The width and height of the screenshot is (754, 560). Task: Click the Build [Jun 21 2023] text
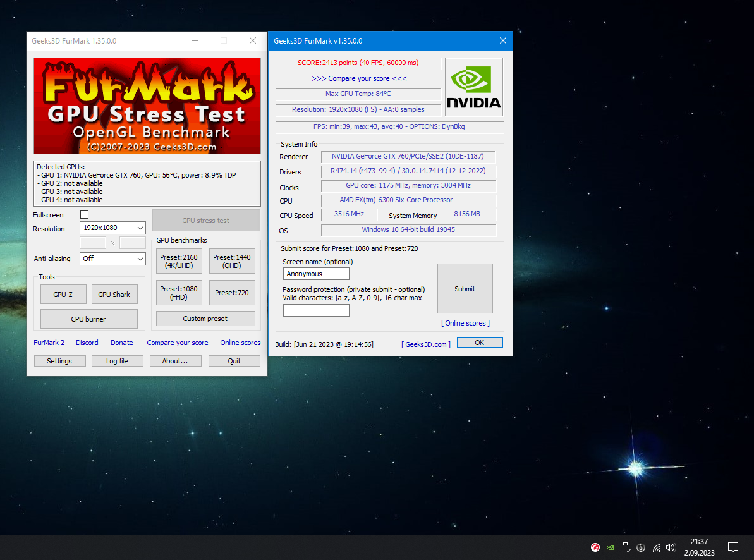[324, 344]
